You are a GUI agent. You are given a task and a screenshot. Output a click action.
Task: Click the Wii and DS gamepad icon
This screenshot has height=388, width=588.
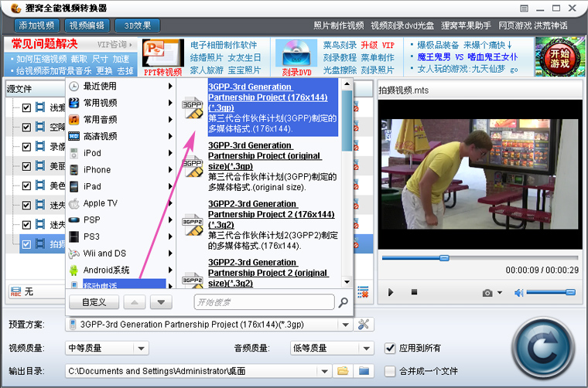click(74, 254)
